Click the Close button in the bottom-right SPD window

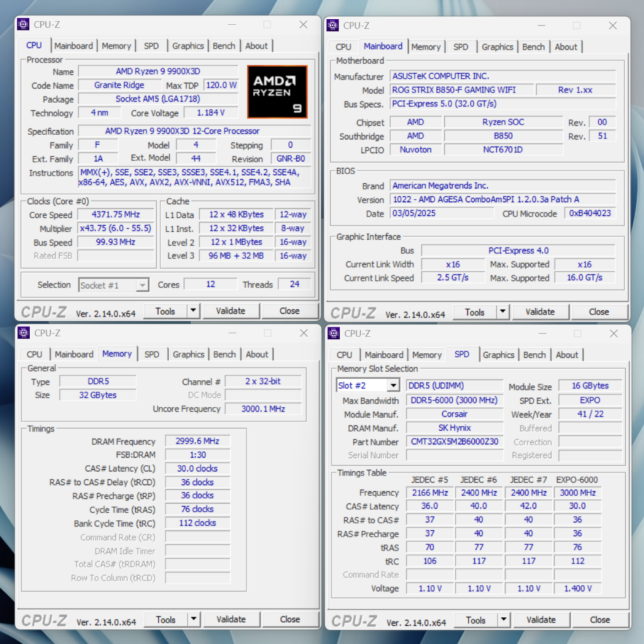(600, 619)
